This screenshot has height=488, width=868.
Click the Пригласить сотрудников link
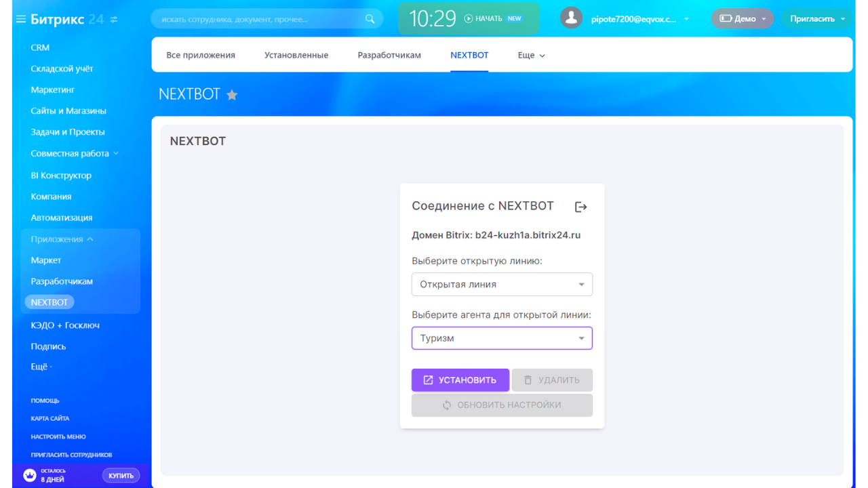(71, 455)
